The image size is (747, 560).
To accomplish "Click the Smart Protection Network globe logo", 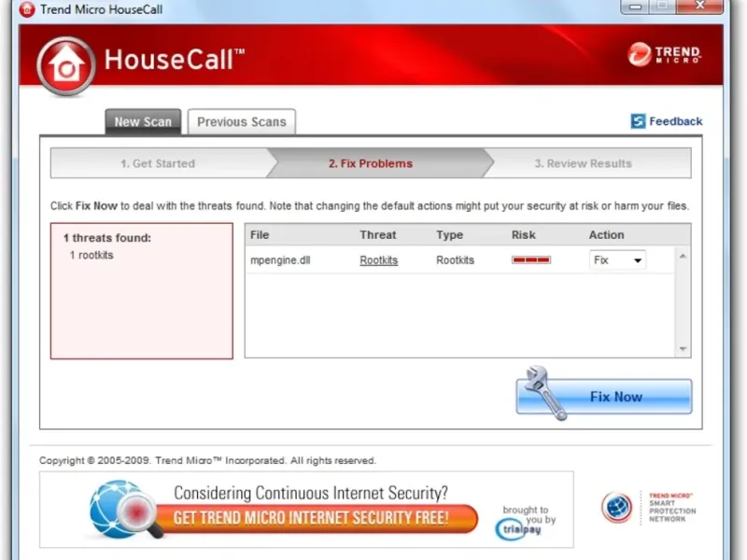I will click(617, 507).
